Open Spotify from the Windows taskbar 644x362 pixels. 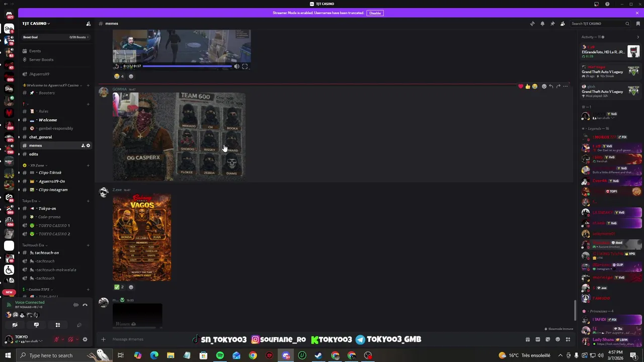click(x=220, y=355)
